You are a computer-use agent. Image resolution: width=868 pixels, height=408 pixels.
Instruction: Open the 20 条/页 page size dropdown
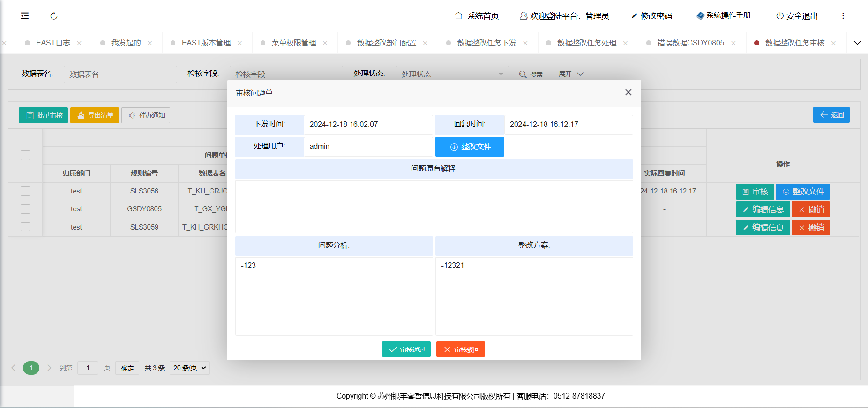189,368
